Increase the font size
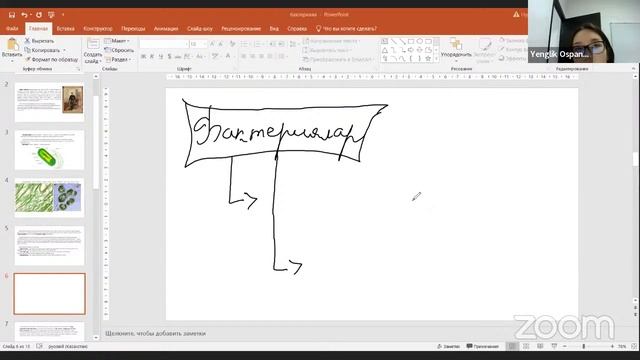The width and height of the screenshot is (640, 360). (212, 44)
